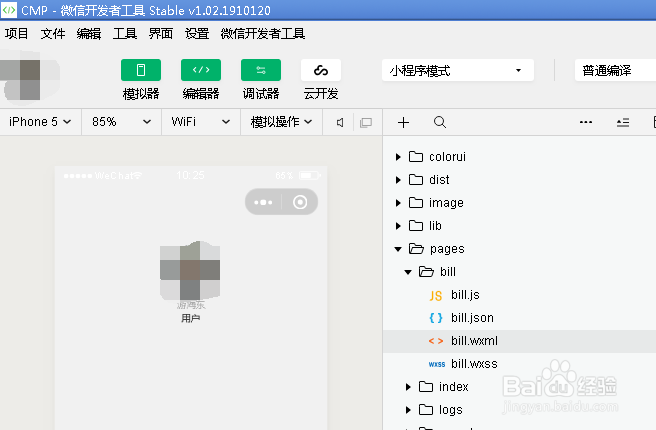The height and width of the screenshot is (430, 656).
Task: Open the bill.wxss file
Action: pos(474,364)
